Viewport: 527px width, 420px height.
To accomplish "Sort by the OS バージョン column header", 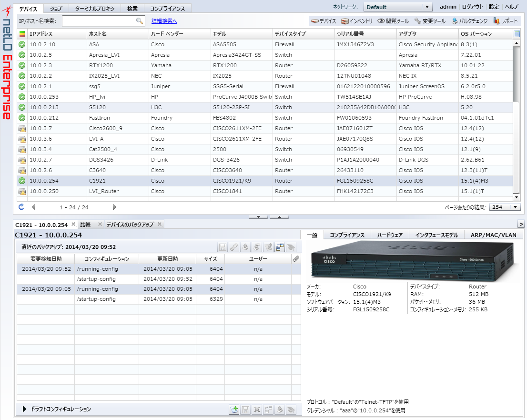I will coord(486,34).
